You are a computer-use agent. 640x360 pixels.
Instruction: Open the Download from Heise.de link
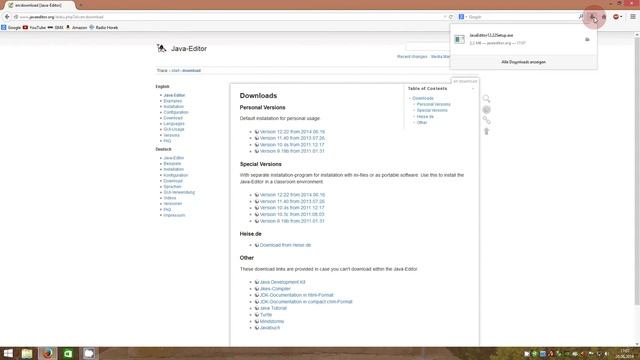[x=285, y=245]
